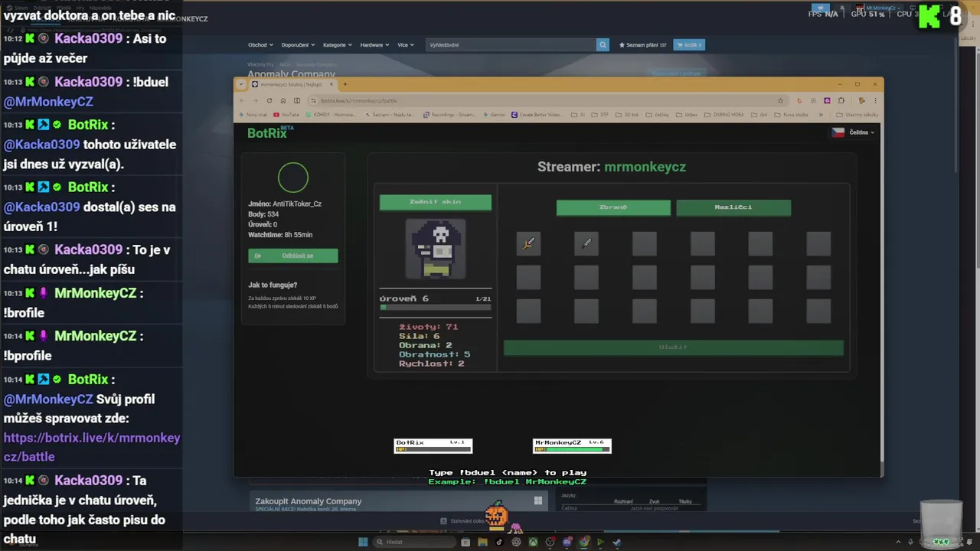
Task: Expand Steam Více menu
Action: pos(406,44)
